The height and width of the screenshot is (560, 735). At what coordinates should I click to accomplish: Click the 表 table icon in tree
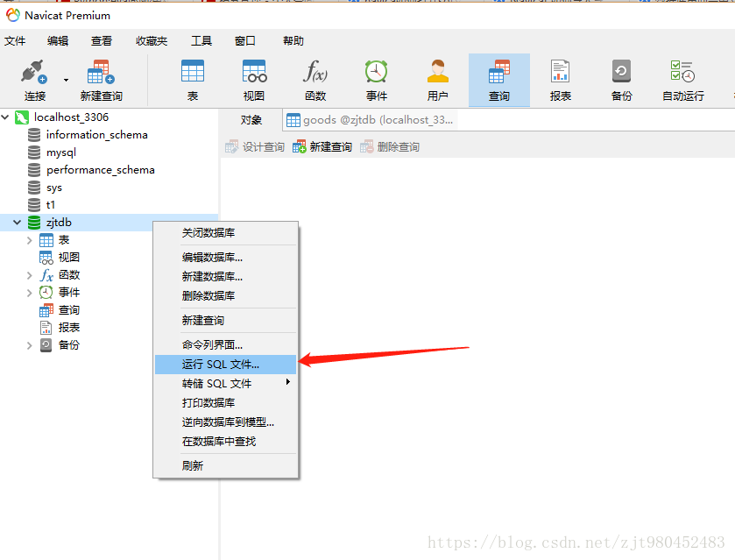pos(46,240)
